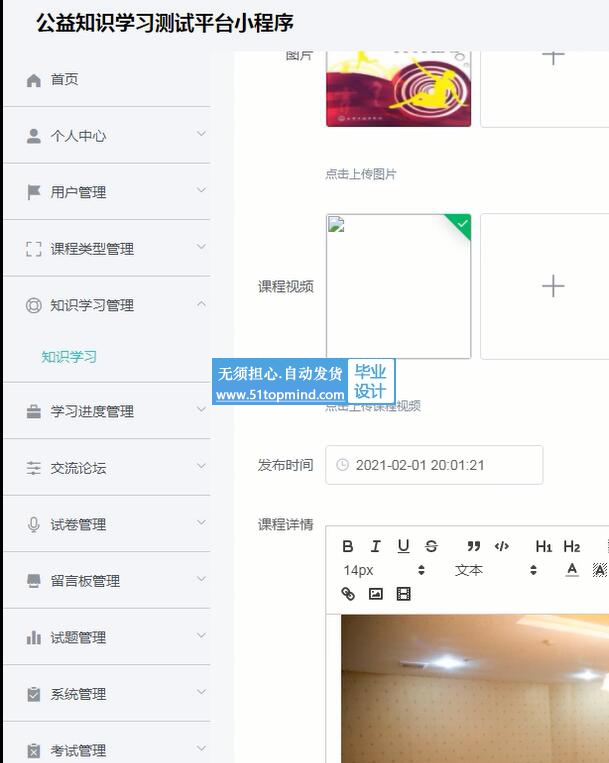The width and height of the screenshot is (609, 763).
Task: Select the uploaded course video thumbnail
Action: pos(398,286)
